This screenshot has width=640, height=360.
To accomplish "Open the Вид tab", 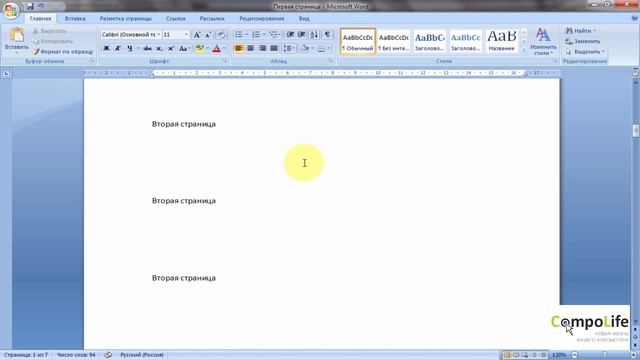I will [304, 18].
